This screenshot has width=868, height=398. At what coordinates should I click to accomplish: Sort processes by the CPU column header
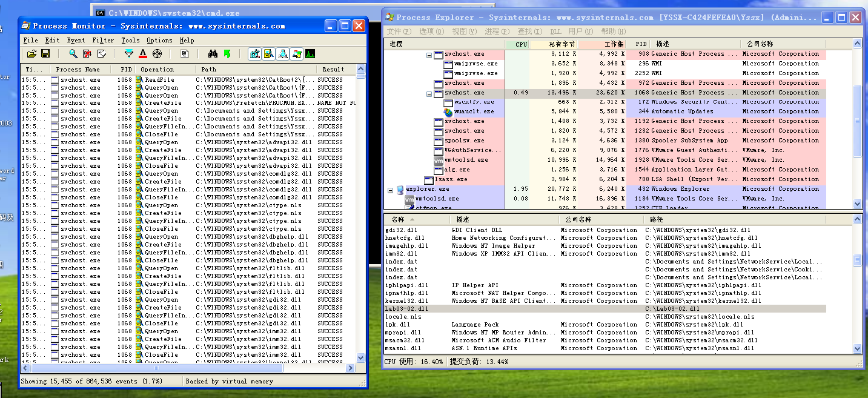point(521,44)
